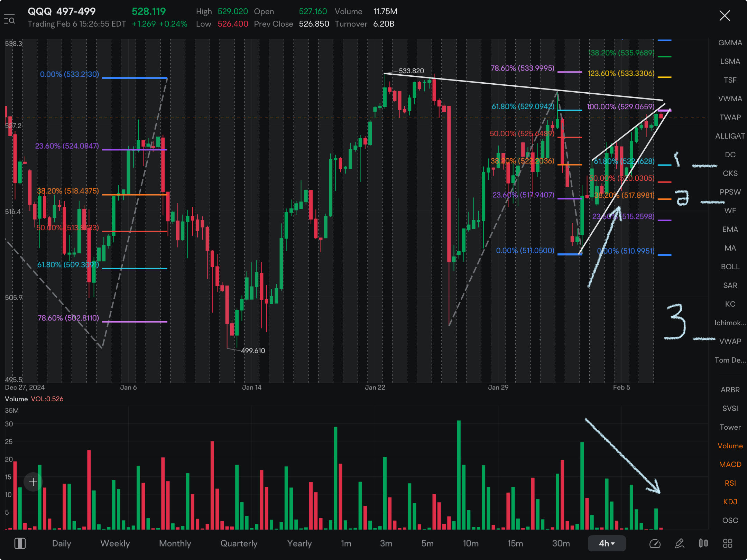
Task: Enable the SVSI sub-indicator
Action: tap(730, 409)
